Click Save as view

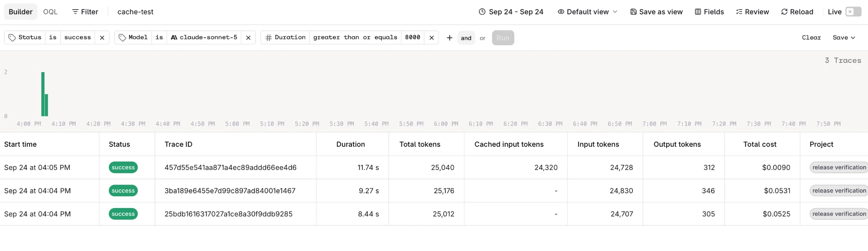pos(657,12)
